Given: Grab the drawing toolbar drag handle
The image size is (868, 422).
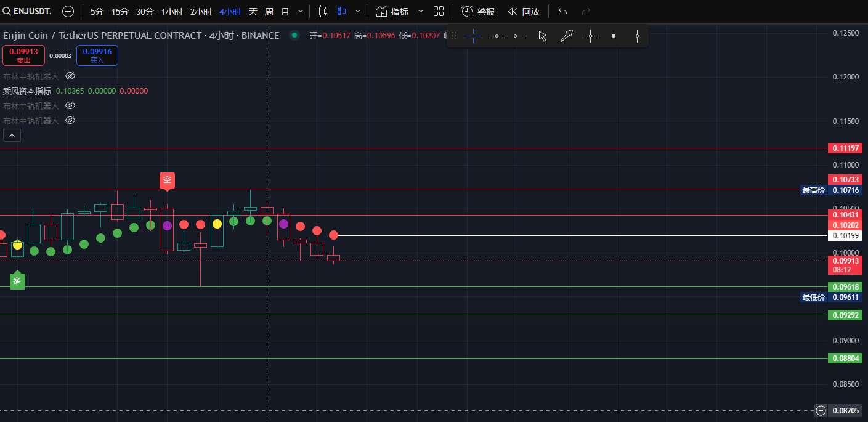Looking at the screenshot, I should (x=454, y=36).
